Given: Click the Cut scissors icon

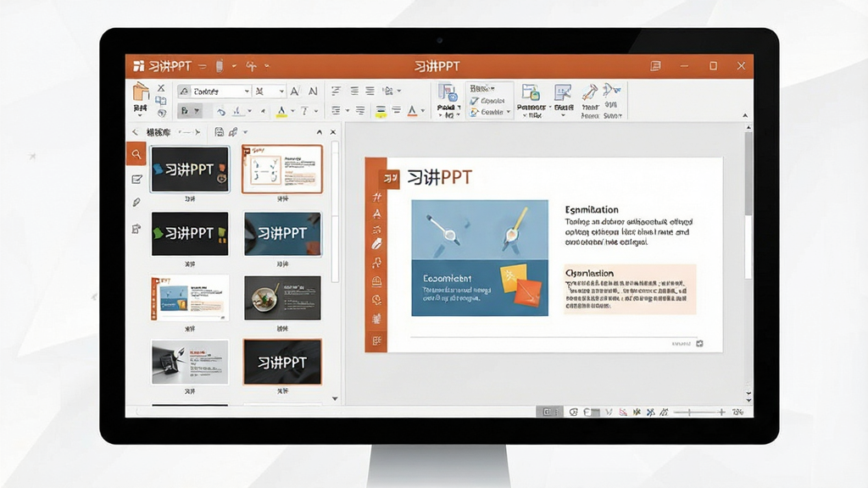Looking at the screenshot, I should (x=161, y=88).
